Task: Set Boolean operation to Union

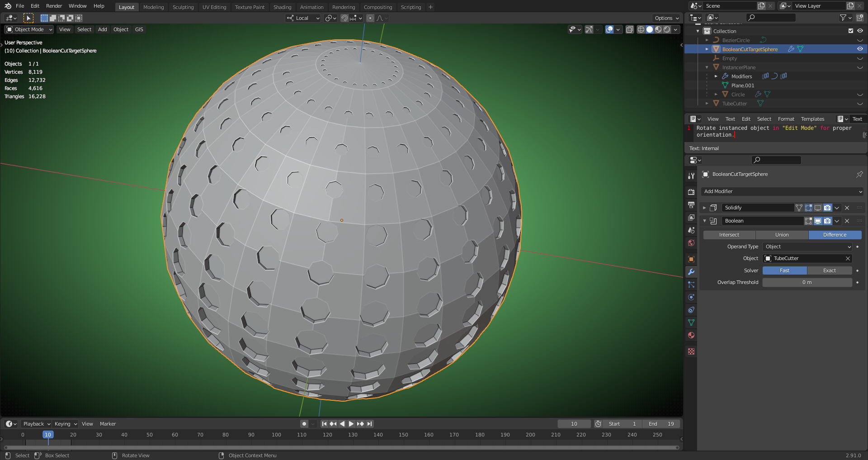Action: pyautogui.click(x=782, y=235)
